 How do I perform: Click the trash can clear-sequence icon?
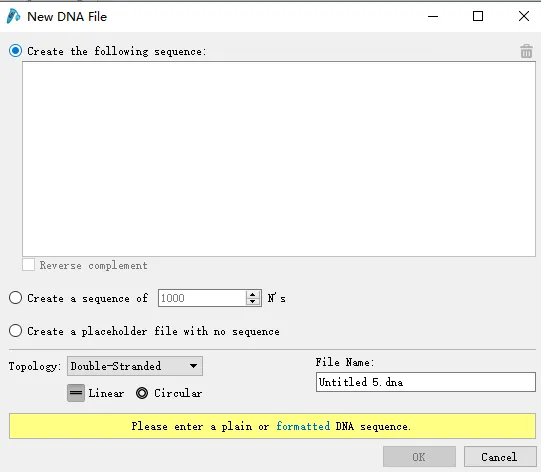pos(526,51)
